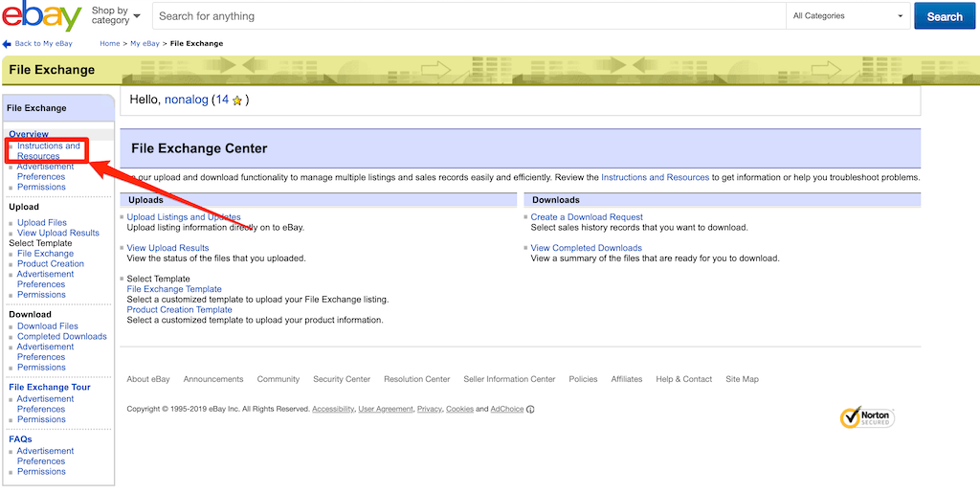980x493 pixels.
Task: Open Seller Information Center footer link
Action: [x=509, y=379]
